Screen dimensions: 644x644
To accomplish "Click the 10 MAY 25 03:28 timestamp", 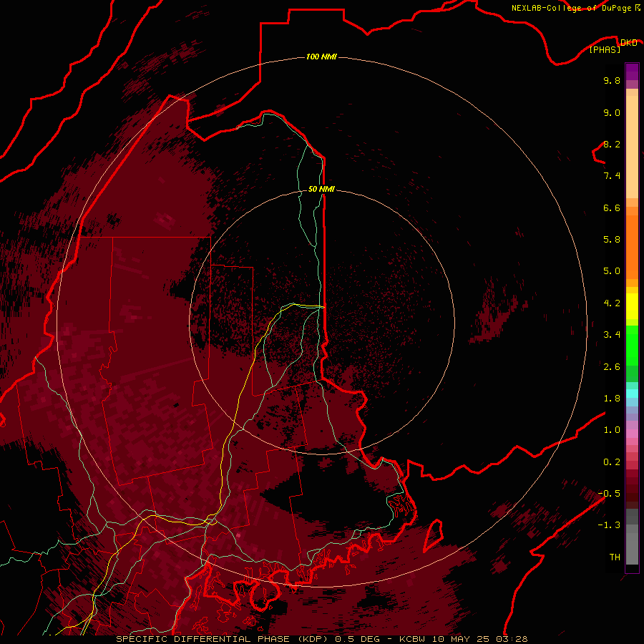I will 480,639.
